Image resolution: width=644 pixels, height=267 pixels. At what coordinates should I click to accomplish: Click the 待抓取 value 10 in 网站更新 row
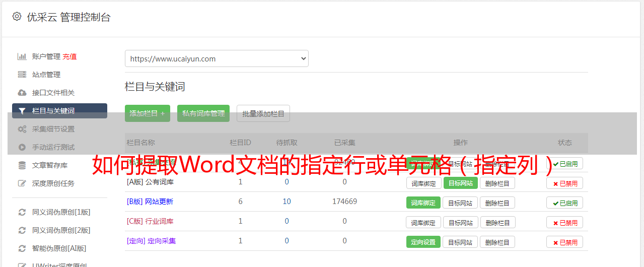[287, 202]
